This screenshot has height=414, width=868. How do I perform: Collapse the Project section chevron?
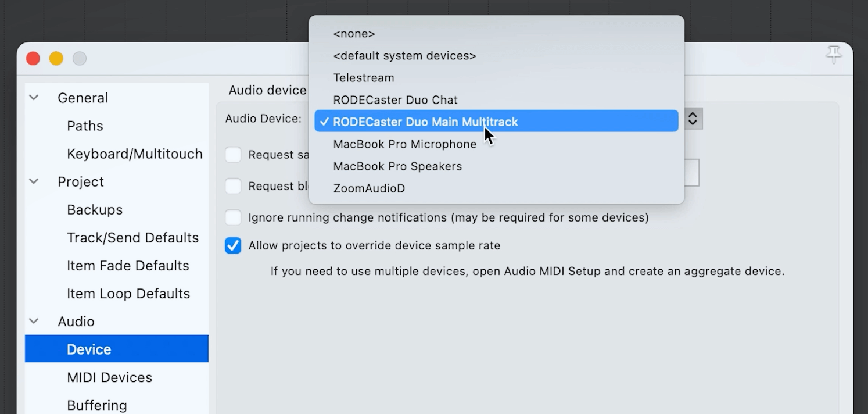click(x=34, y=181)
